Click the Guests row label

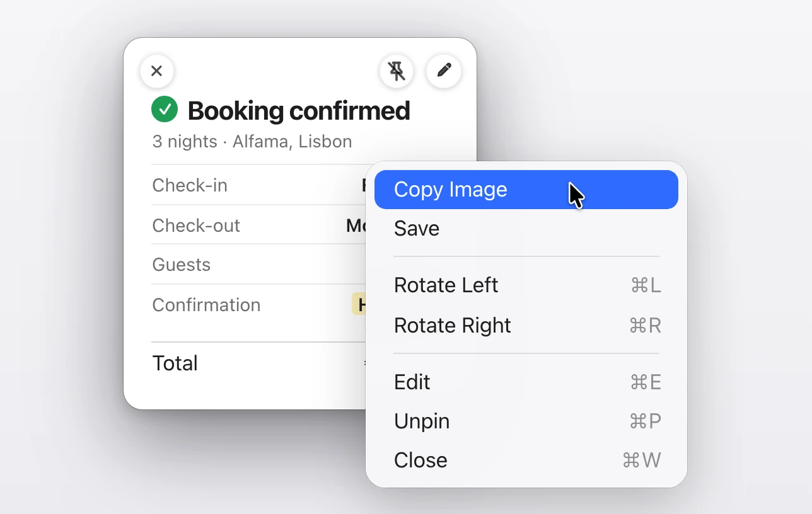[182, 265]
